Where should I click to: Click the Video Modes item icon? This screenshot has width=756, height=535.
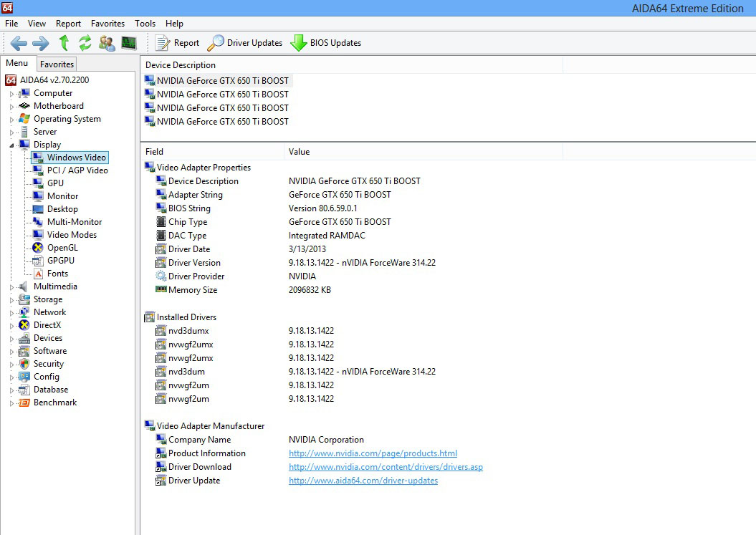[37, 235]
